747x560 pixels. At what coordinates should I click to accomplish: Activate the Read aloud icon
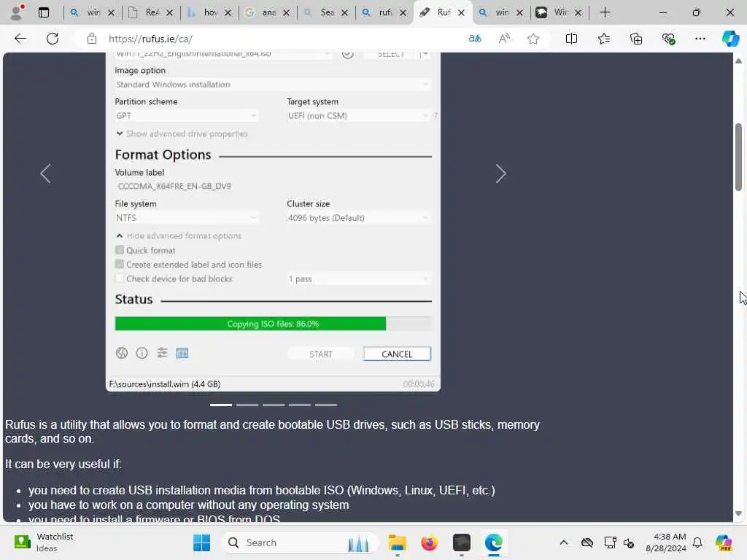504,39
